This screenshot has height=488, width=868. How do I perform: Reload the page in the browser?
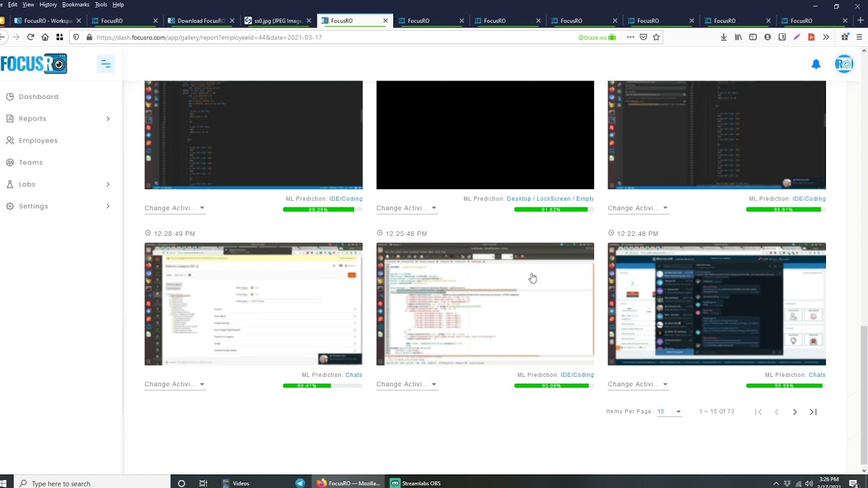pos(31,37)
